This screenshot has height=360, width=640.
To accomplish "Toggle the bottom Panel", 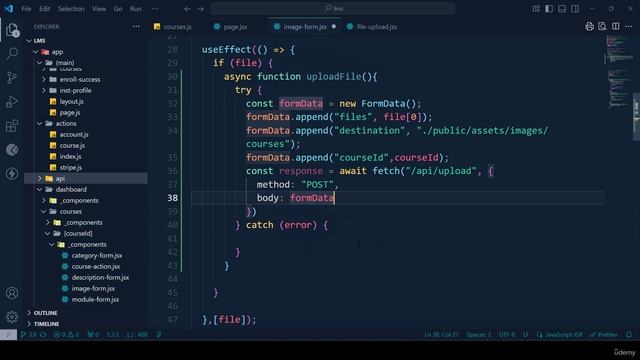I will pos(562,9).
